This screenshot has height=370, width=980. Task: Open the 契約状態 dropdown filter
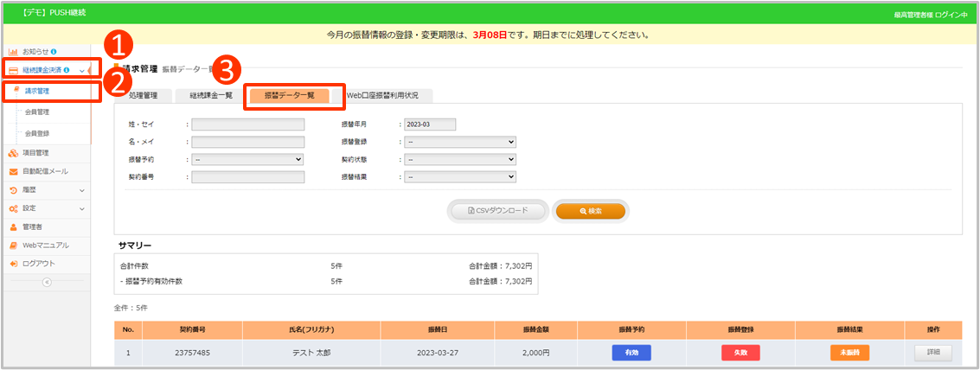(x=459, y=160)
